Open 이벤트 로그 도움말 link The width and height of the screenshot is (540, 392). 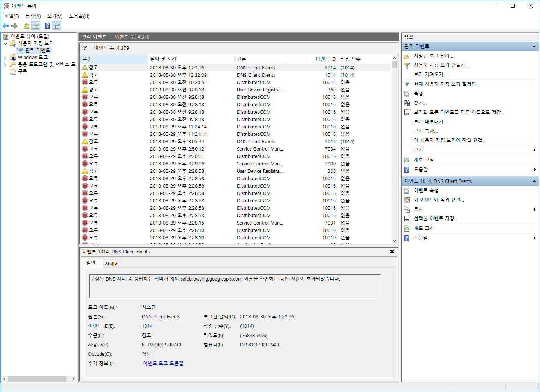(163, 363)
